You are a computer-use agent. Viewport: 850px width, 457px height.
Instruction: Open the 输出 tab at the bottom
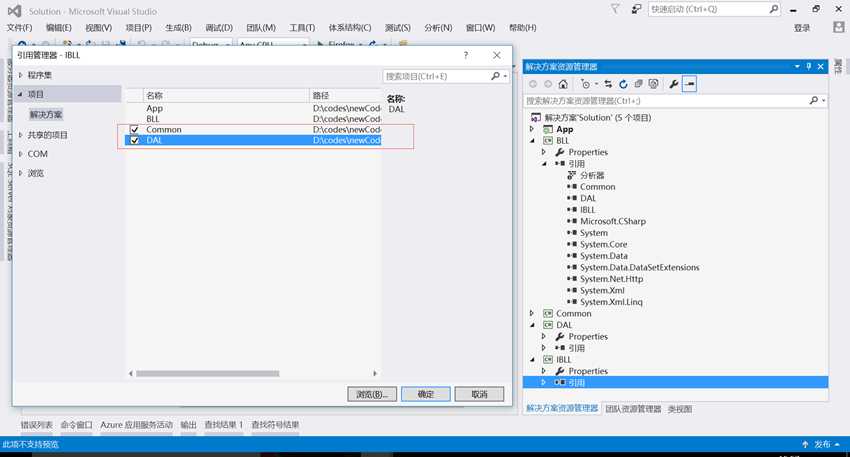click(189, 425)
